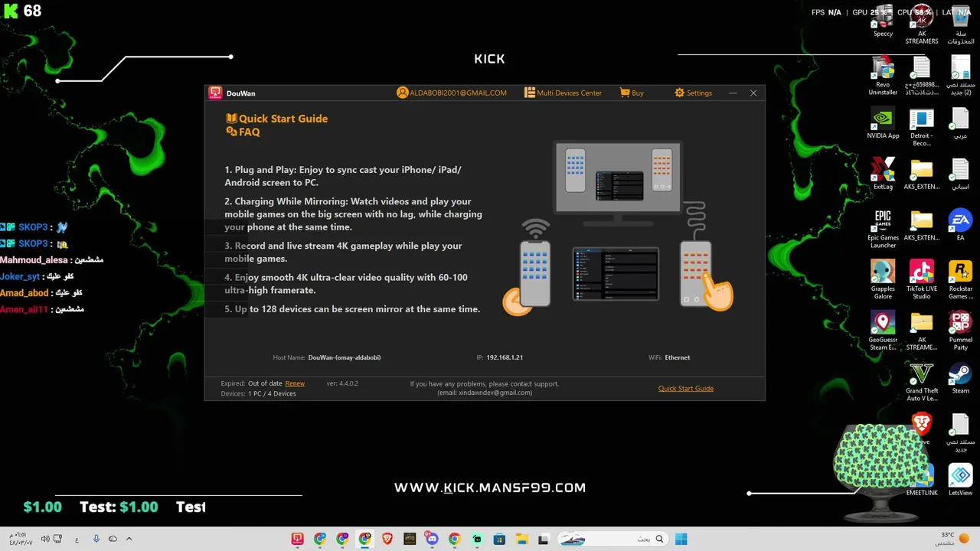Image resolution: width=980 pixels, height=551 pixels.
Task: Open the Recycle Bin desktop icon
Action: click(961, 25)
